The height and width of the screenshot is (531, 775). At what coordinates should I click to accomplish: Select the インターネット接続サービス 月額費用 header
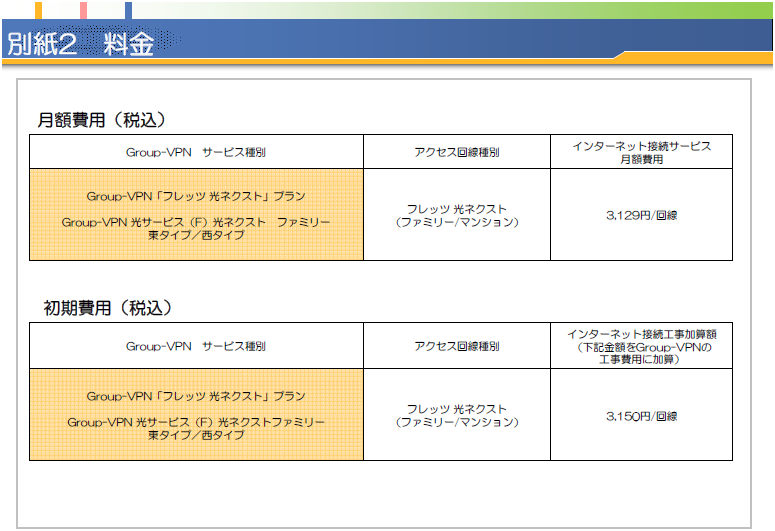click(x=641, y=152)
